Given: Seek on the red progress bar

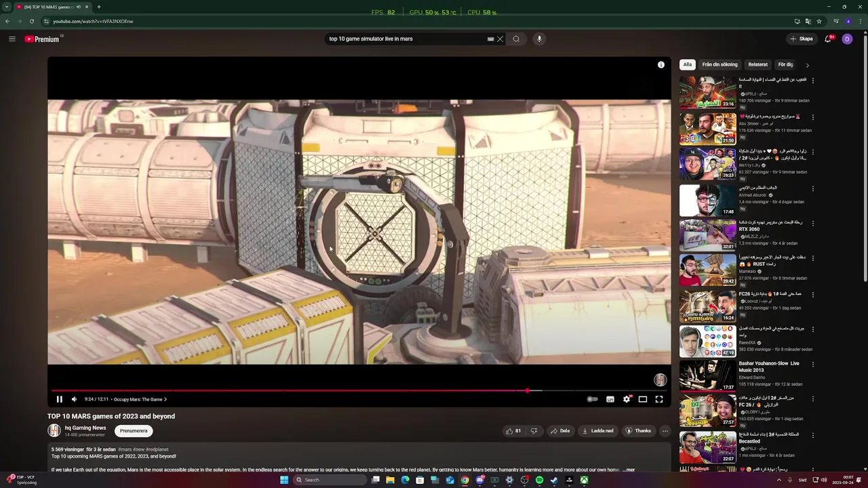Looking at the screenshot, I should [289, 390].
